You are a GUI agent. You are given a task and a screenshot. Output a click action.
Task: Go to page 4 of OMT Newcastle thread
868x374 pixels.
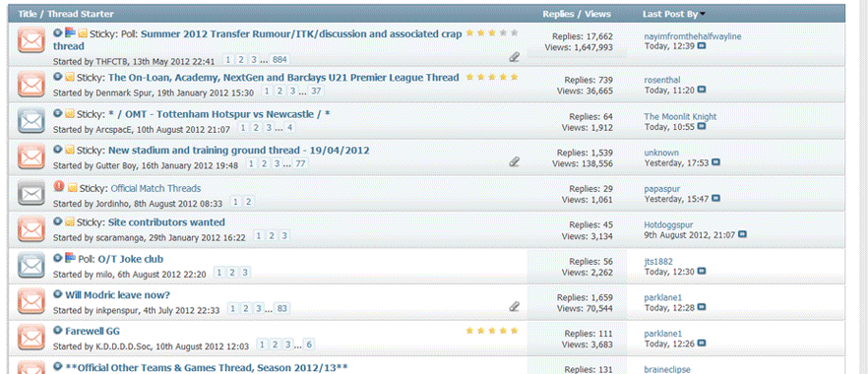(x=288, y=128)
